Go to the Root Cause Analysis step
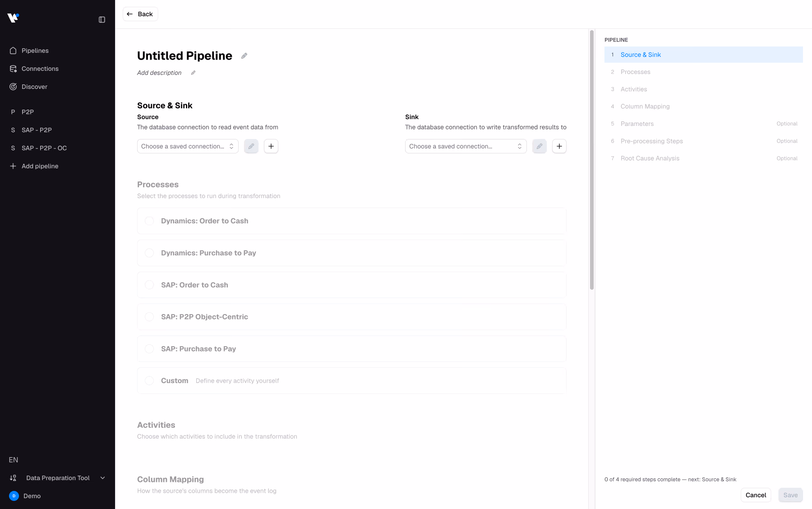 pyautogui.click(x=704, y=158)
